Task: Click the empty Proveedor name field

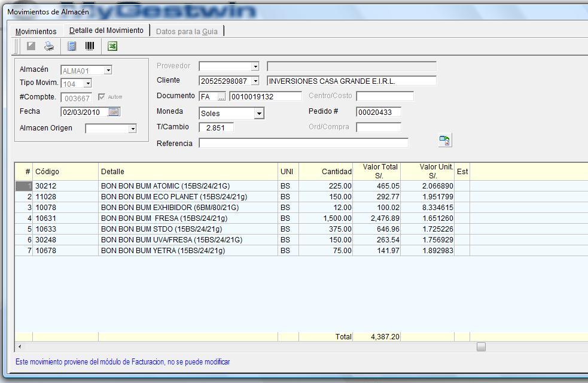Action: tap(352, 66)
